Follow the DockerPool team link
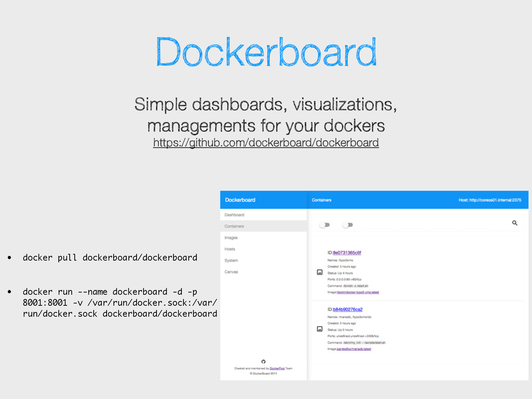Screen dimensions: 532x399 tap(277, 368)
